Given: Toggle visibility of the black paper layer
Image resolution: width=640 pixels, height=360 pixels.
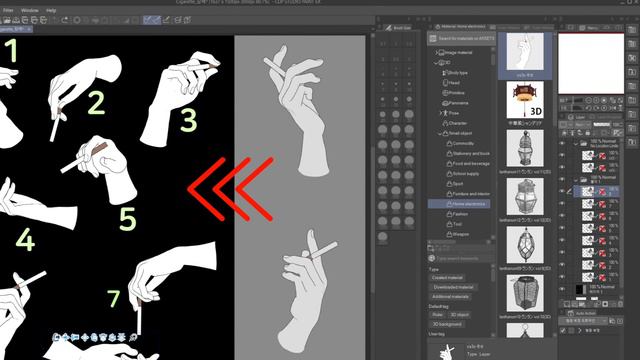Looking at the screenshot, I should point(562,289).
